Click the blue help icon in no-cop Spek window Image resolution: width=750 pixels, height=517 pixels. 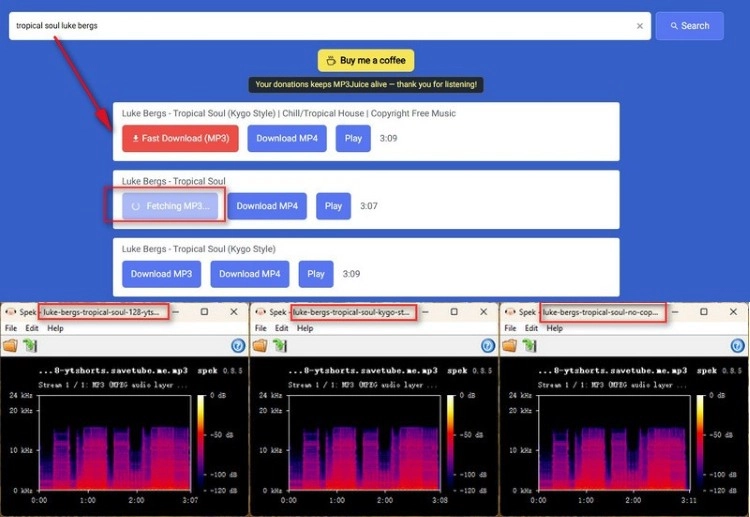[x=738, y=346]
